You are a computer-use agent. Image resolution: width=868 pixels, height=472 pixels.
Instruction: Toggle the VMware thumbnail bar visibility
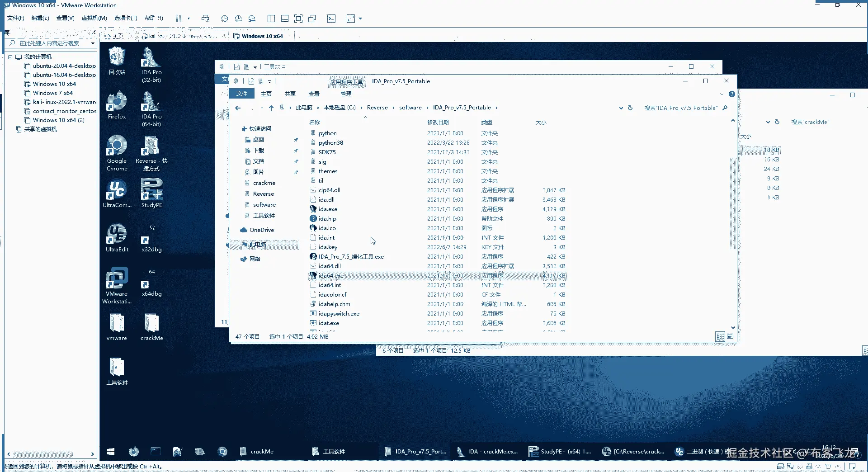285,19
